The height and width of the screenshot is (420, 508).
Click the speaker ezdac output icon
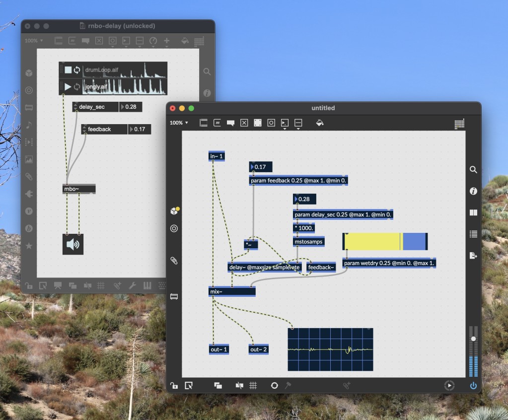[73, 244]
